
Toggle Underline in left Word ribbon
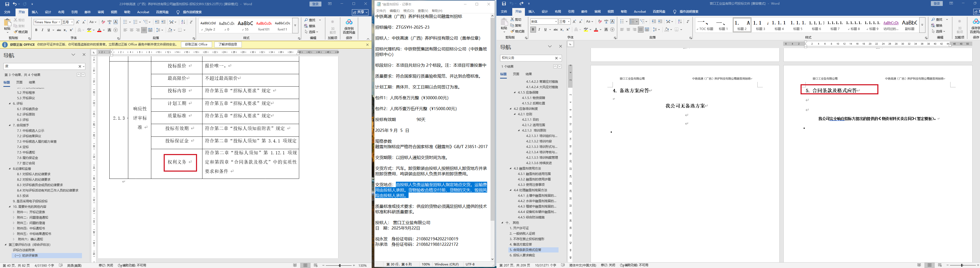pyautogui.click(x=48, y=30)
